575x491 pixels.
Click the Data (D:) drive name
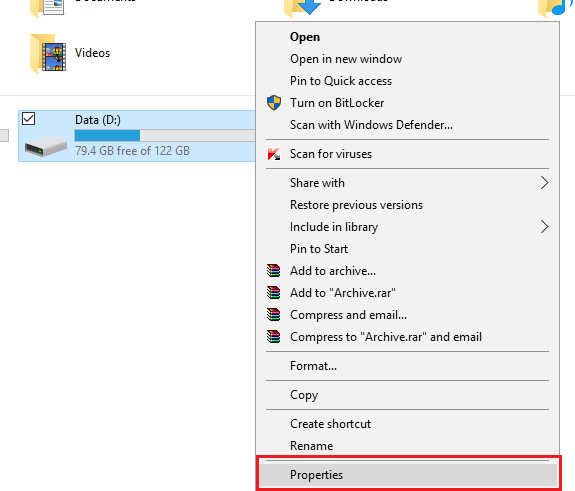[98, 120]
